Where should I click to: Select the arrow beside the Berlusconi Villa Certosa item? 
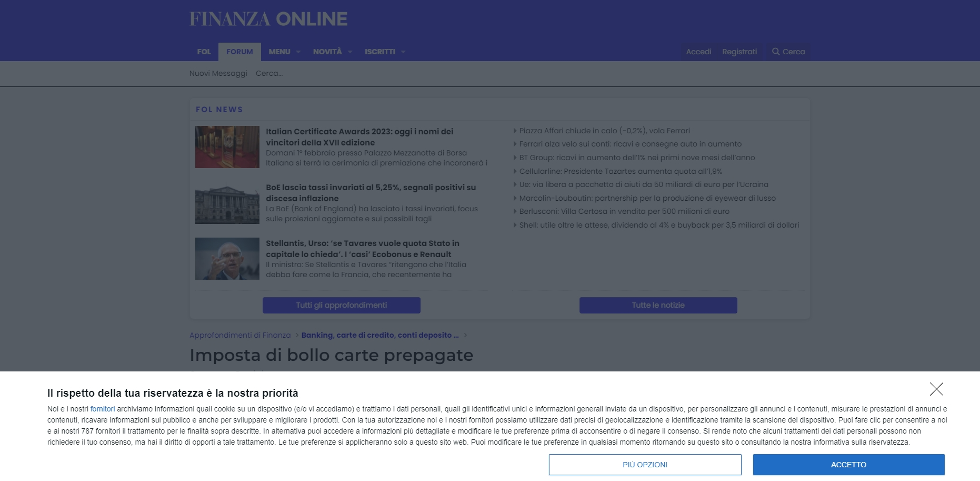[515, 211]
